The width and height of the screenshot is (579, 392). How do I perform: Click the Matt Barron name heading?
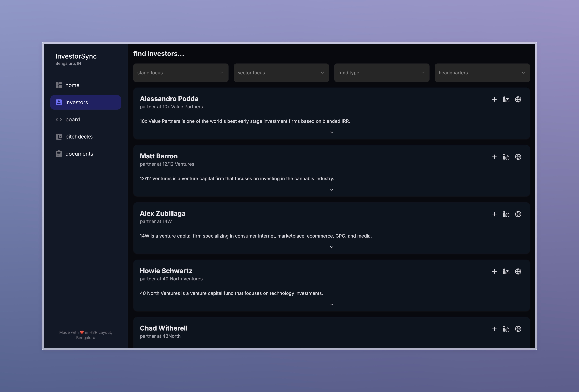pyautogui.click(x=159, y=156)
